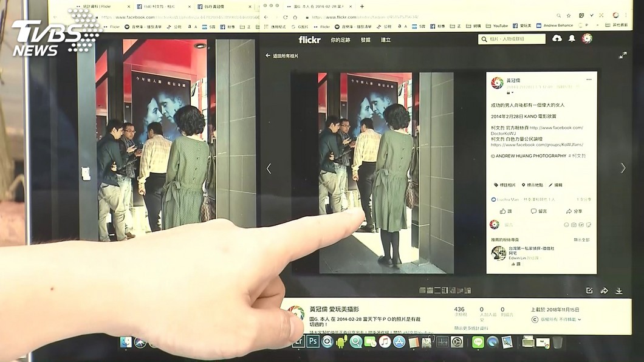Click the browser home icon

295,17
